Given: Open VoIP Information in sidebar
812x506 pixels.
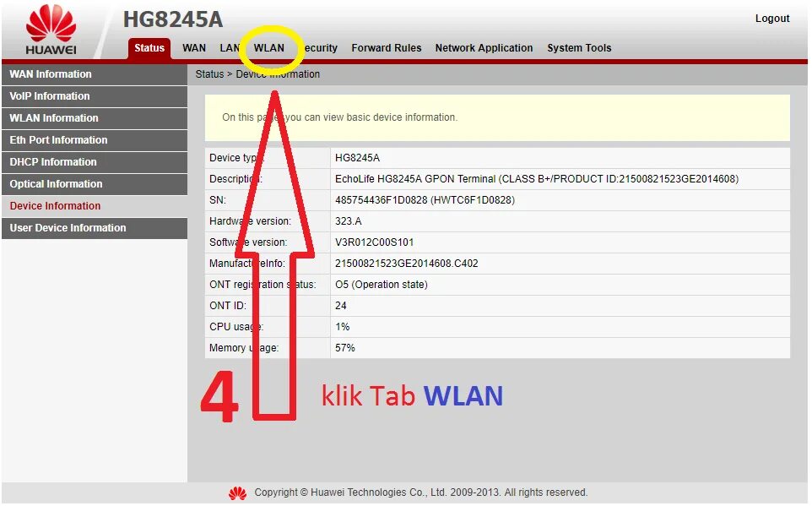Looking at the screenshot, I should (95, 96).
